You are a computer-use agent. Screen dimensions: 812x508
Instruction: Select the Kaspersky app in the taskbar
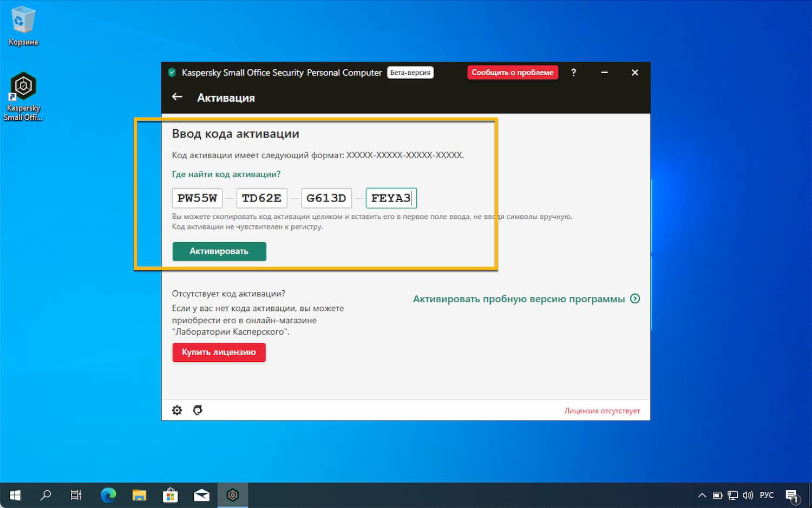click(x=233, y=495)
